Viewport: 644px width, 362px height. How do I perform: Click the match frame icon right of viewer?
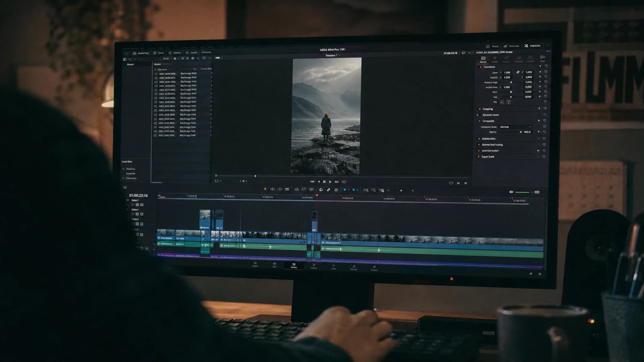(x=451, y=183)
